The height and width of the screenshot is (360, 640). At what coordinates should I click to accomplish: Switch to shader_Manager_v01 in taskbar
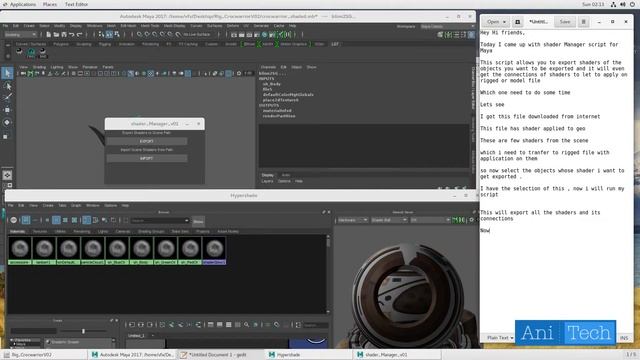point(397,355)
